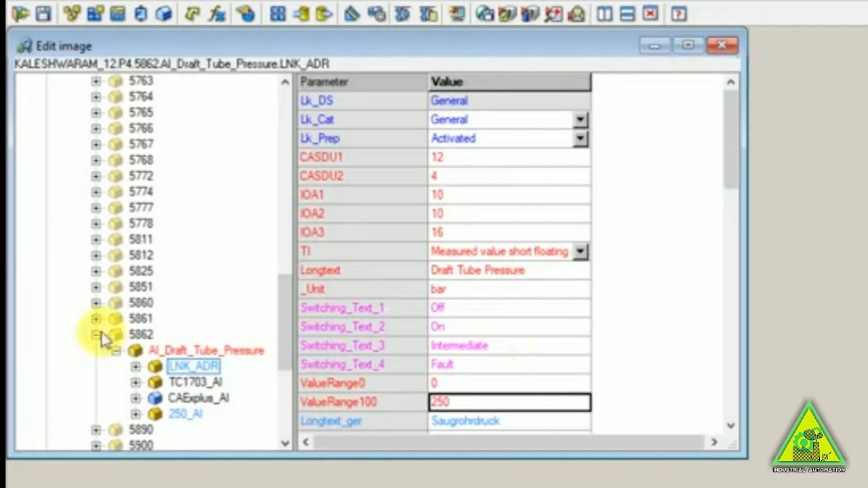Click the pencil edit toolbar icon
The height and width of the screenshot is (488, 868).
351,13
